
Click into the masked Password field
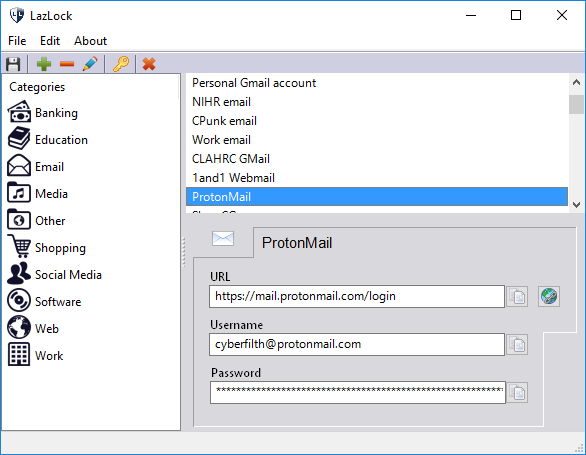pos(358,393)
